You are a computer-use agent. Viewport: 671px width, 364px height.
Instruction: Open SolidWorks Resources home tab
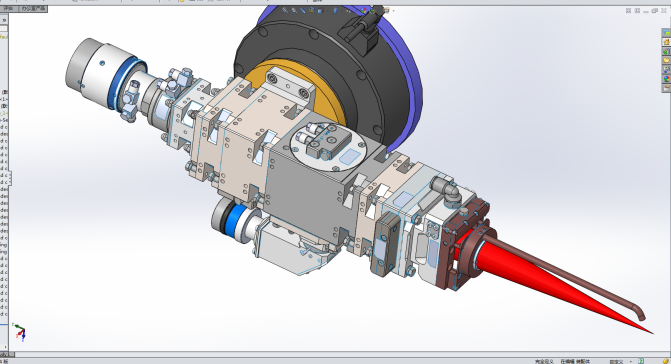666,42
